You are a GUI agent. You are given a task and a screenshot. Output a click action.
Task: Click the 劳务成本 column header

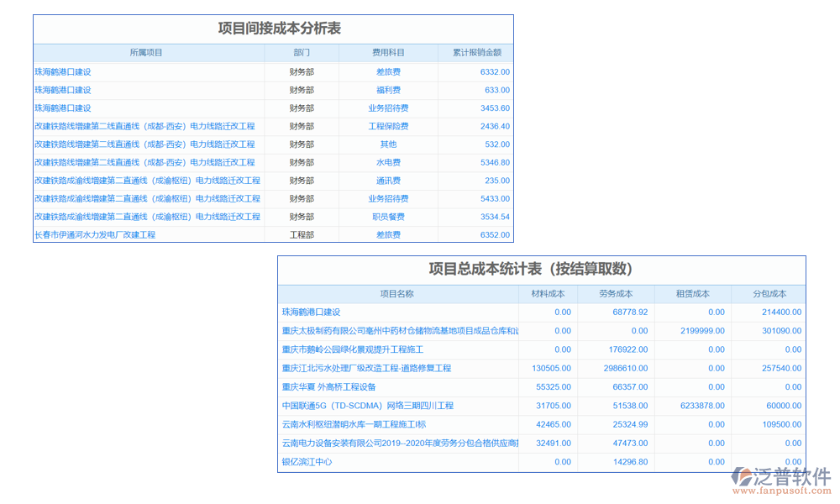click(x=616, y=294)
